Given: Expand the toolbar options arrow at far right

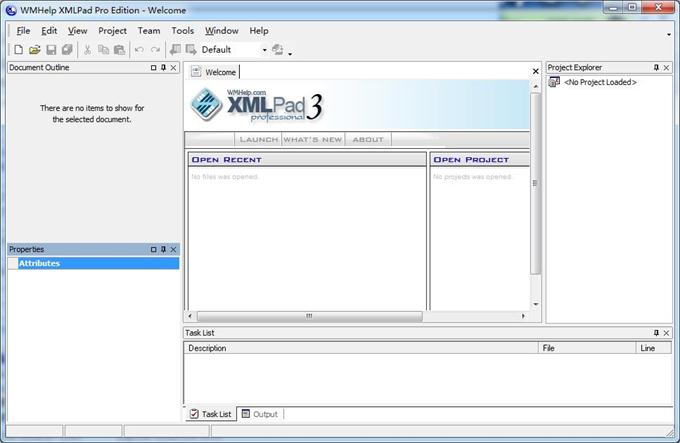Looking at the screenshot, I should [x=669, y=34].
